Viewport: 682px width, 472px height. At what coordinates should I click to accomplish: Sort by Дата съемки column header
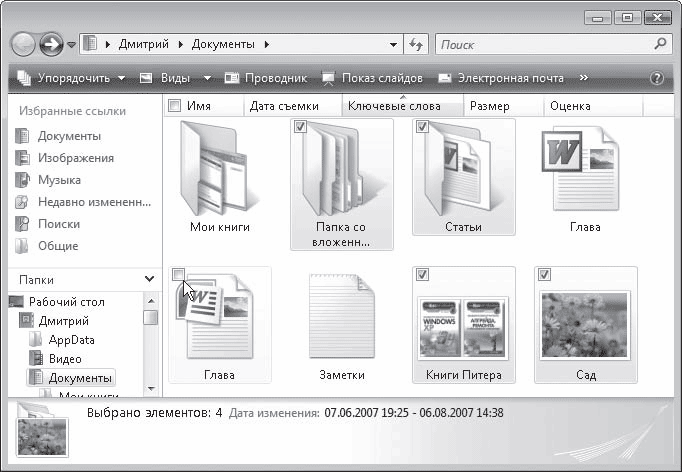point(284,106)
